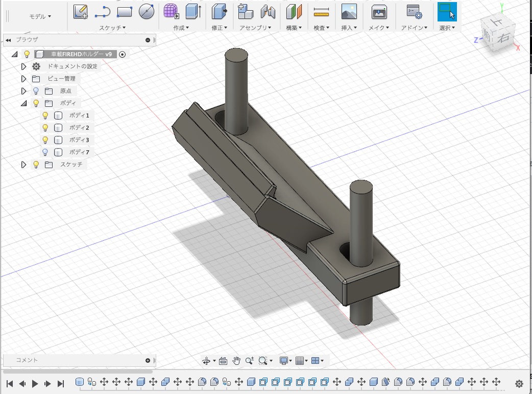Jump to timeline beginning button

(10, 384)
